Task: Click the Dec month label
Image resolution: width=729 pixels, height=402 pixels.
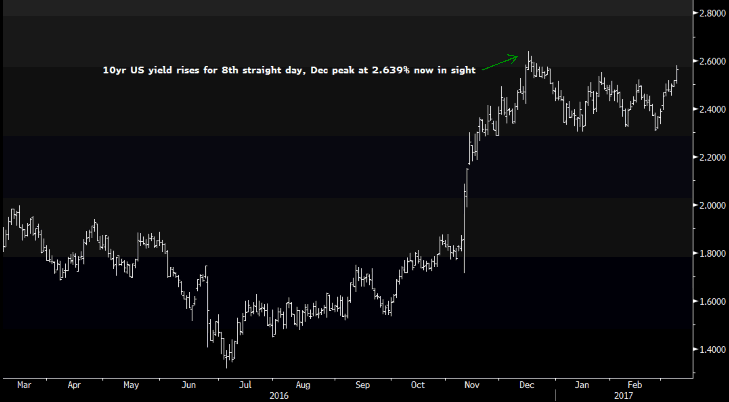Action: (527, 385)
